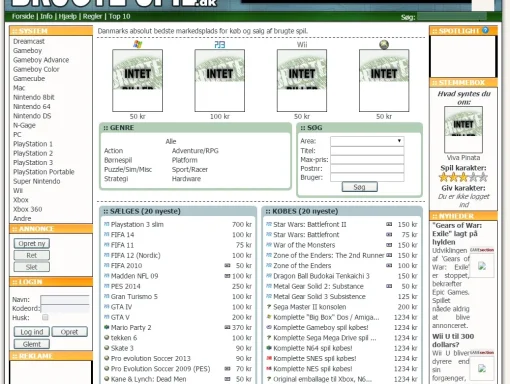This screenshot has height=384, width=510.
Task: Click the Opret button in Login panel
Action: (69, 332)
